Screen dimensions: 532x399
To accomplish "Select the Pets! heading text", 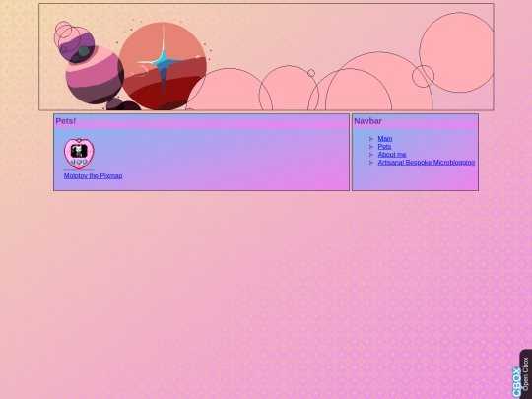I will point(66,121).
